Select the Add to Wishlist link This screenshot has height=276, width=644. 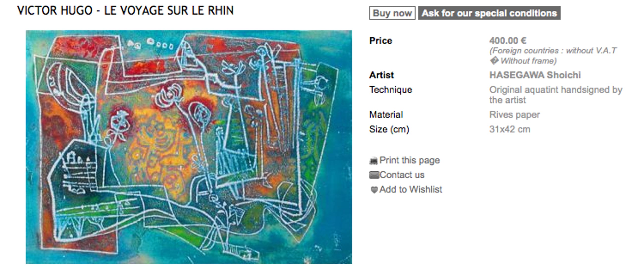point(410,189)
